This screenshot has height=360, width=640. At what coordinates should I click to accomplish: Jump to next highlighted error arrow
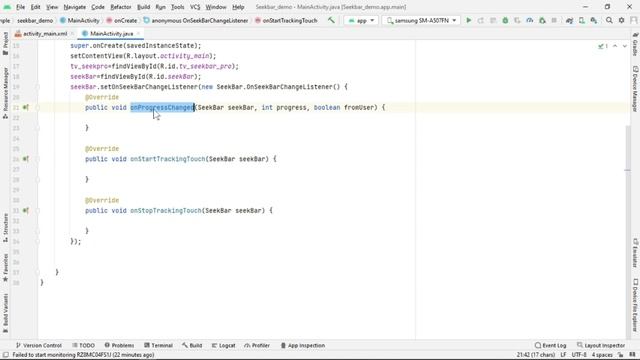tap(624, 46)
